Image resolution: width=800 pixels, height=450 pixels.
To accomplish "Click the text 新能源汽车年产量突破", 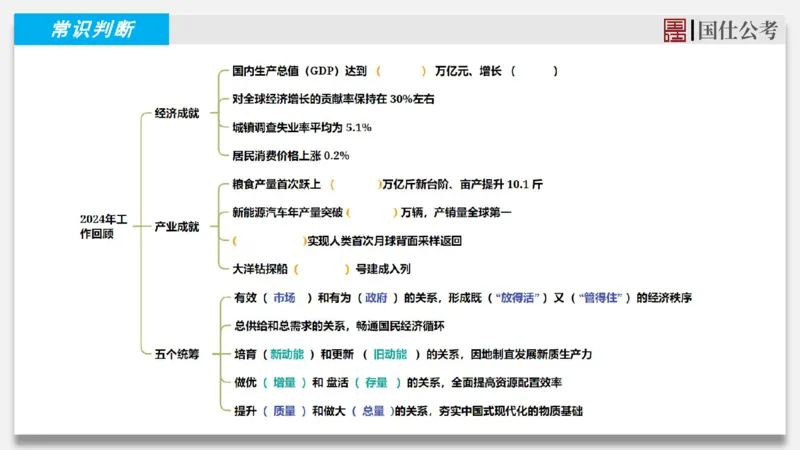I will (x=287, y=212).
